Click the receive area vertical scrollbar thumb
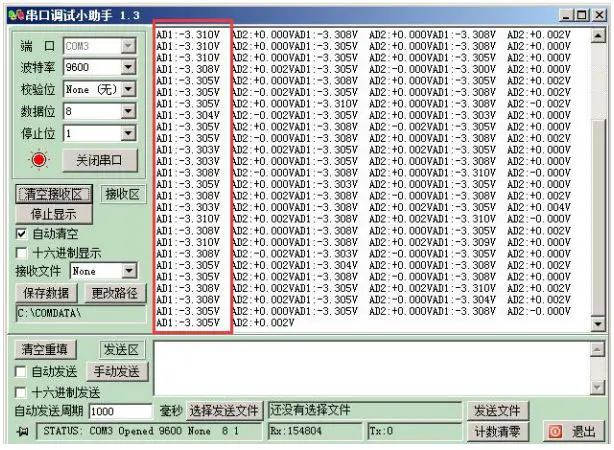 click(598, 217)
